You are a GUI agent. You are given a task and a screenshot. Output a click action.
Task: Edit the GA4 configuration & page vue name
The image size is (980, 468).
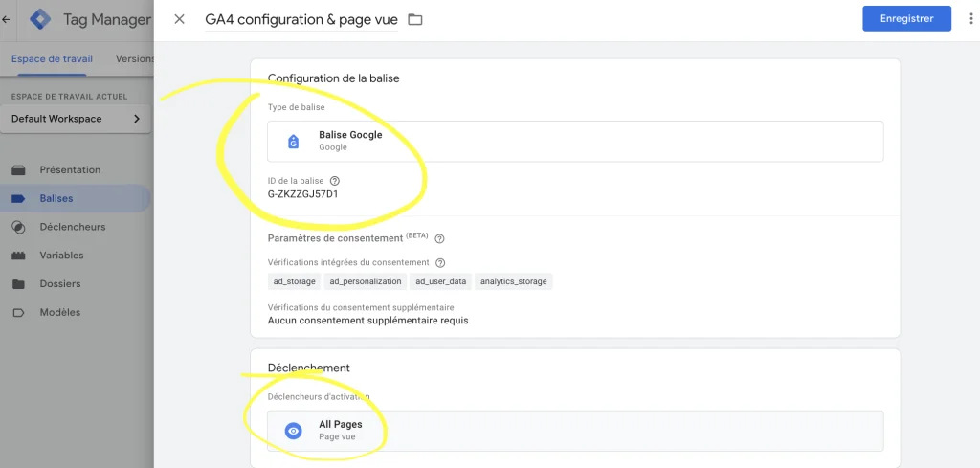tap(301, 19)
